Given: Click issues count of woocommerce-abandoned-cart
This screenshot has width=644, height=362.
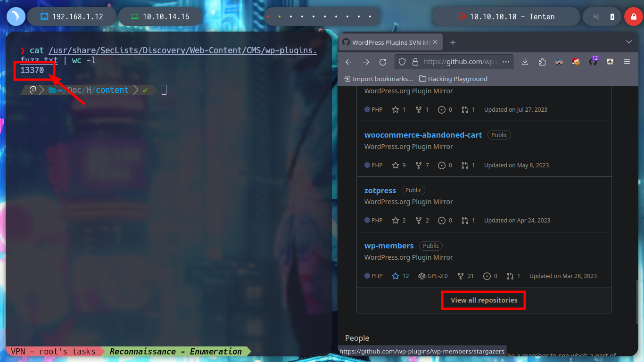Looking at the screenshot, I should pyautogui.click(x=445, y=165).
